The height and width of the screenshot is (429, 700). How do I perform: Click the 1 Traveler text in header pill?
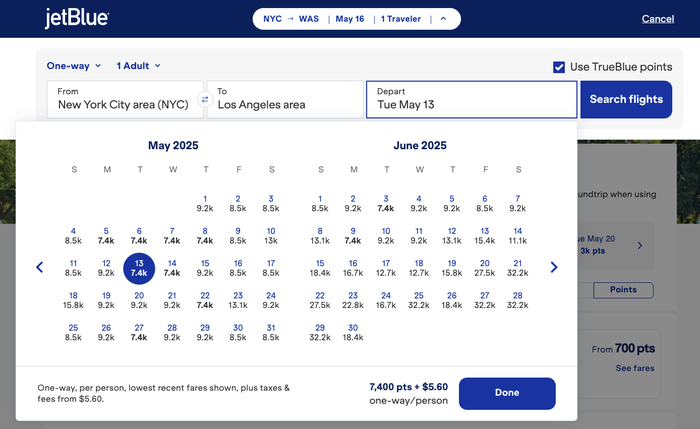tap(400, 19)
